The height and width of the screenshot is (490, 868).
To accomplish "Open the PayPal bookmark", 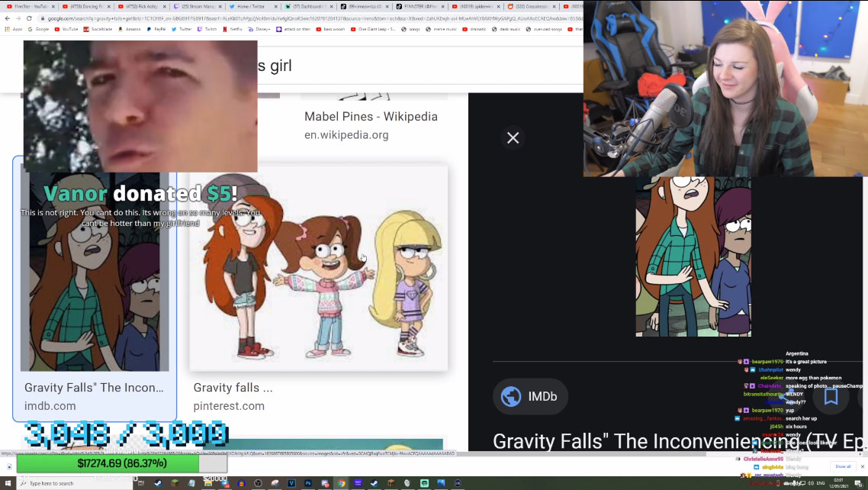I will tap(156, 29).
